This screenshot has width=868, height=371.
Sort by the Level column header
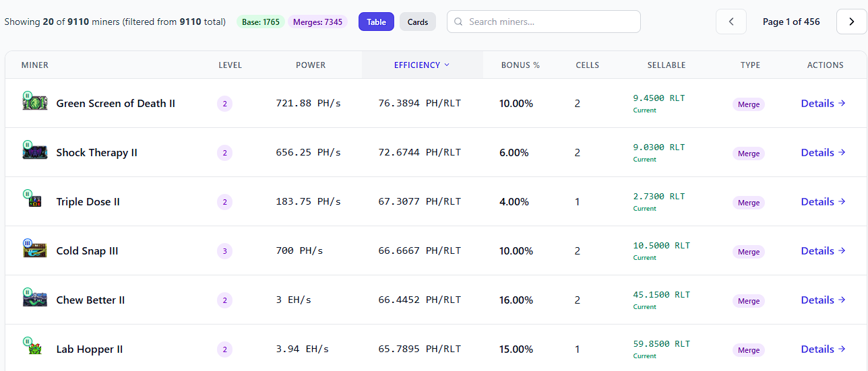[230, 65]
